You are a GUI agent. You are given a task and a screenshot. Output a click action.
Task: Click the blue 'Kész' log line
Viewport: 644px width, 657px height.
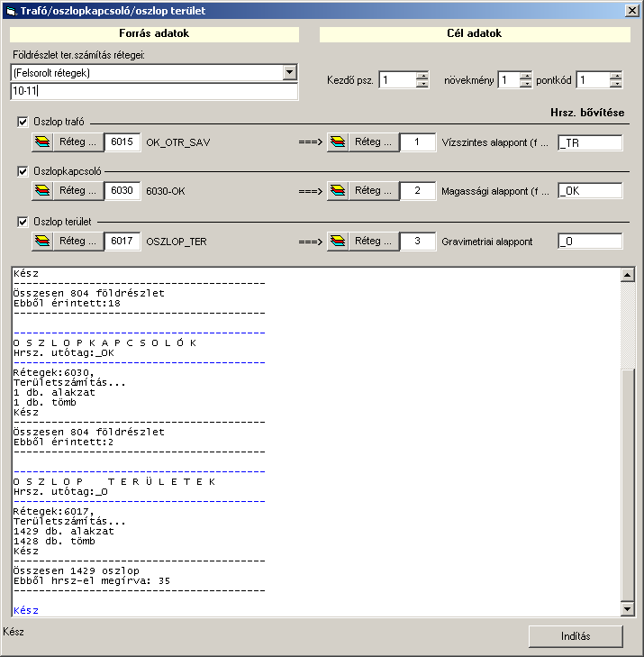pos(26,610)
